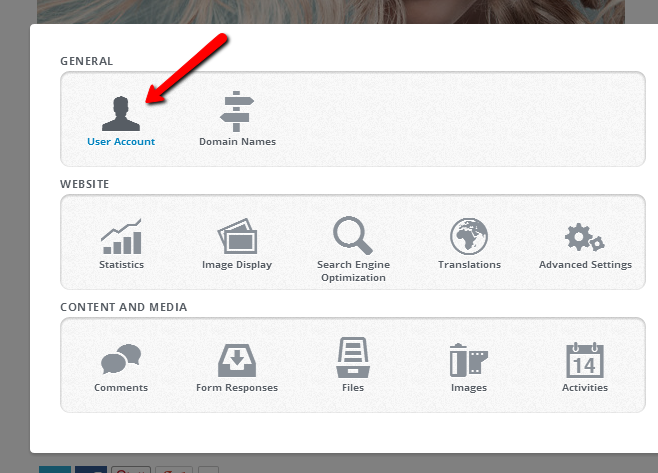
Task: Click the "Translations" text label
Action: tap(469, 265)
